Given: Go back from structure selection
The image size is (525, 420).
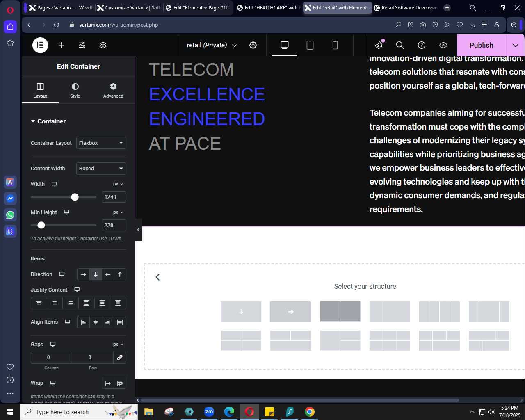Looking at the screenshot, I should tap(157, 277).
